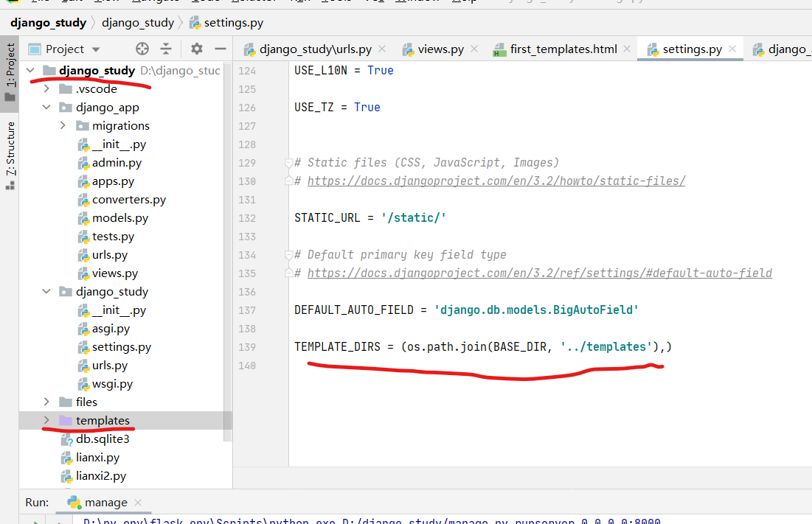The image size is (812, 524).
Task: Click the USE_TZ = True line
Action: [x=337, y=107]
